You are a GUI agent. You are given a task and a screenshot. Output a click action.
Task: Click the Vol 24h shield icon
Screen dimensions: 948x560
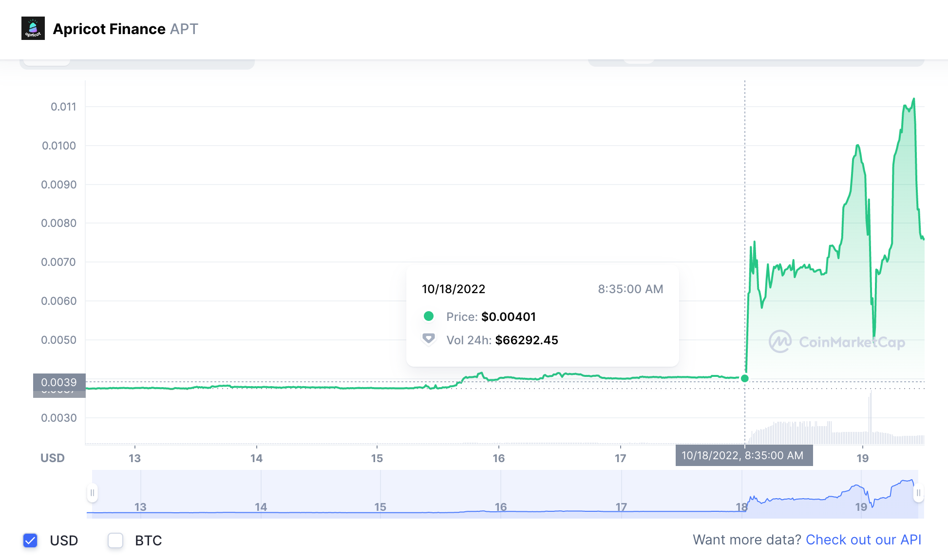(x=429, y=339)
